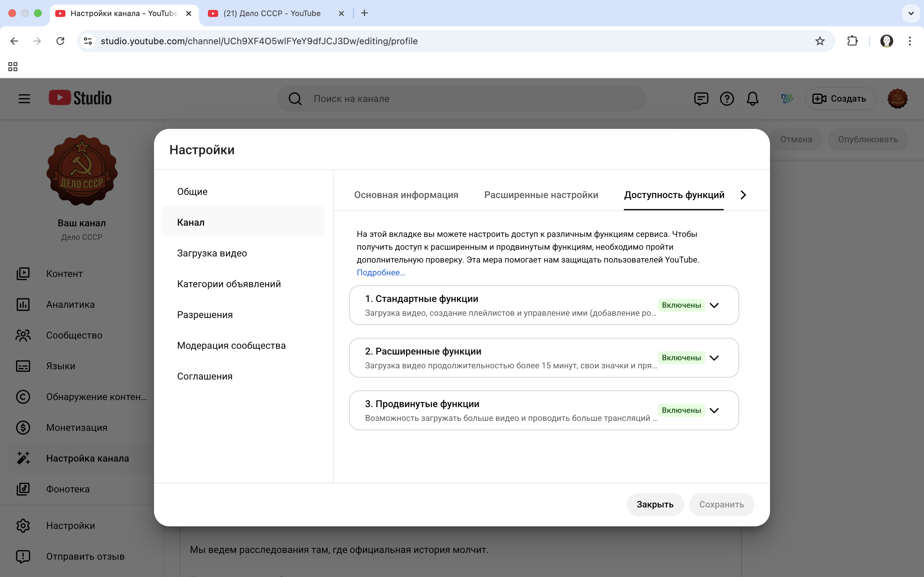Click the Close button in dialog
924x577 pixels.
pos(655,505)
